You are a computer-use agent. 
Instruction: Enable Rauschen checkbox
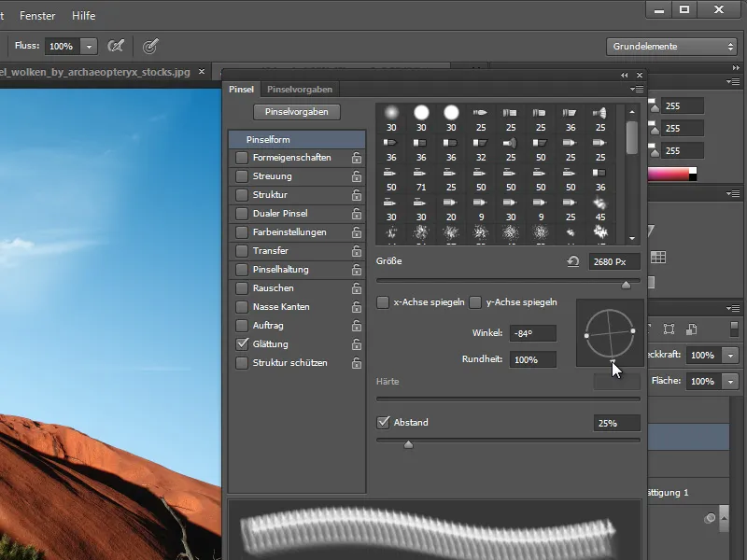(242, 288)
